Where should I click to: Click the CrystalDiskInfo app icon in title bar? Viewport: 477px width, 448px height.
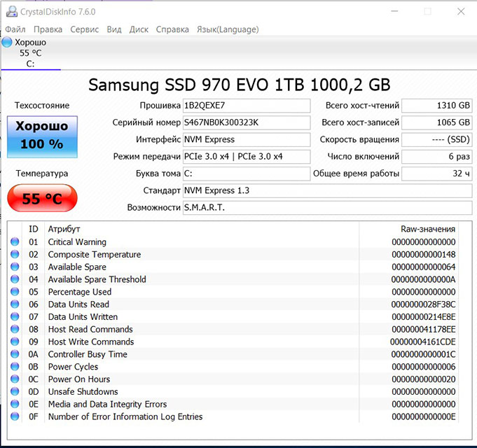click(x=12, y=11)
